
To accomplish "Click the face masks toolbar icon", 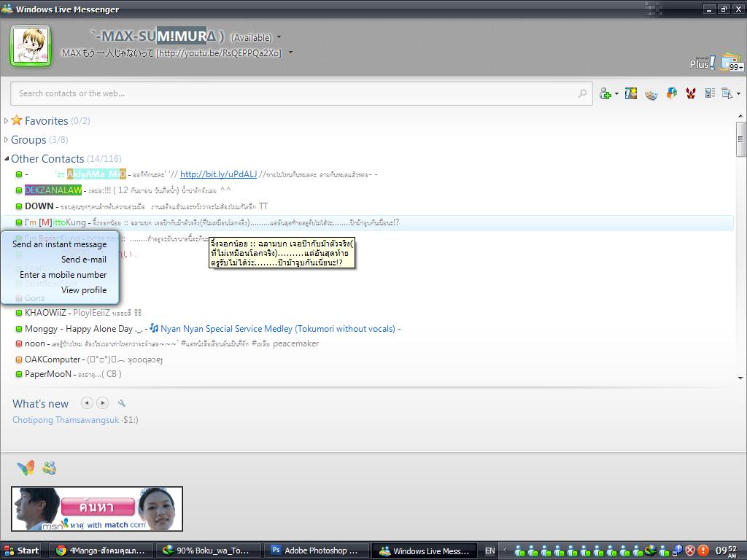I will point(651,94).
